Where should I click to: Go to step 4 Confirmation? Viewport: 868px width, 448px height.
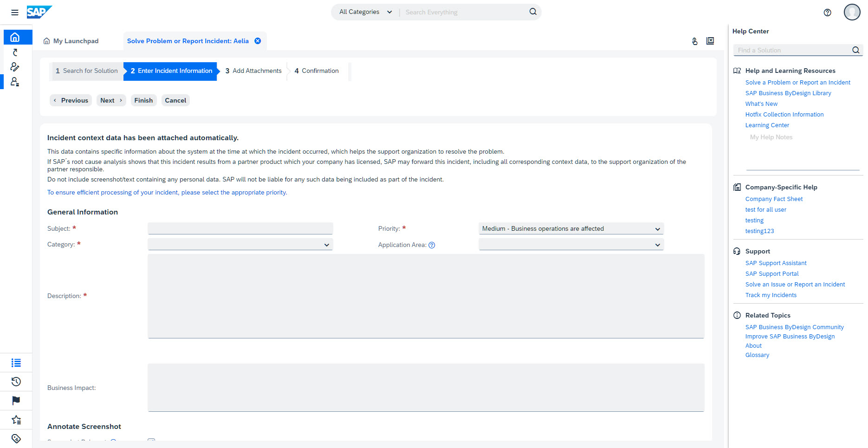317,71
